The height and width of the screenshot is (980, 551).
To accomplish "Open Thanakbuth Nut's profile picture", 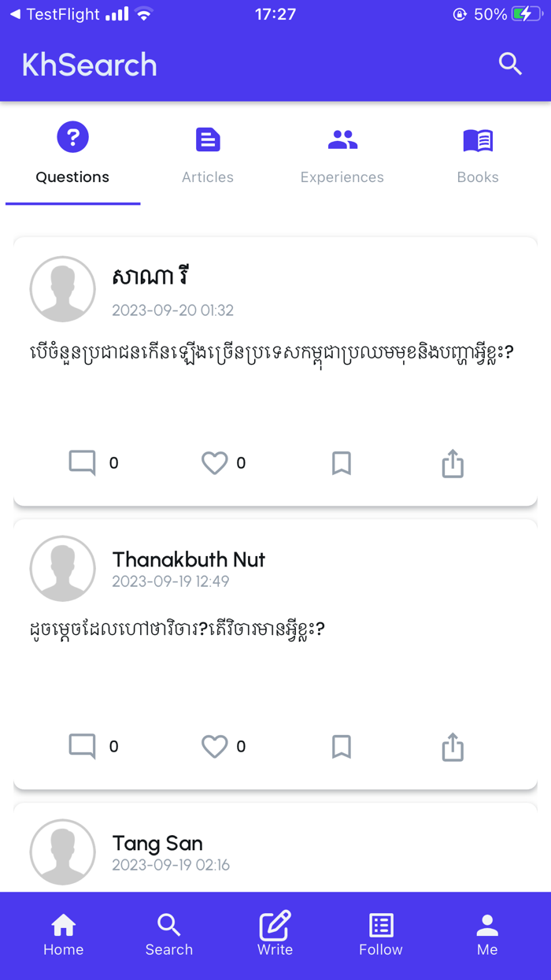I will [x=63, y=568].
